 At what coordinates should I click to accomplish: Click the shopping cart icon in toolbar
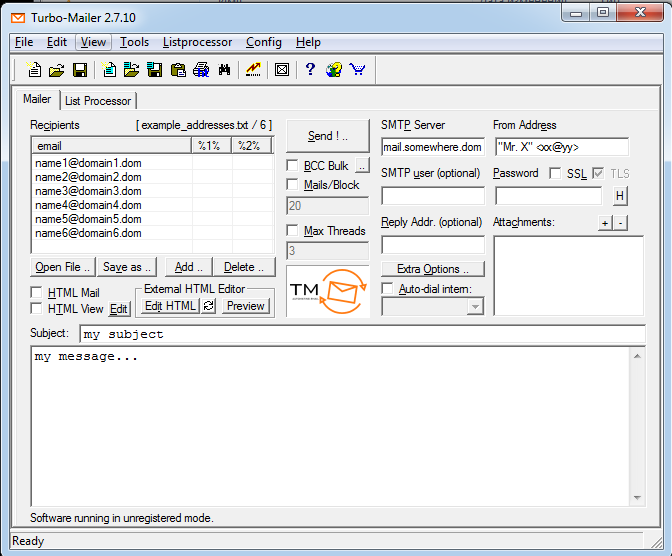click(357, 70)
